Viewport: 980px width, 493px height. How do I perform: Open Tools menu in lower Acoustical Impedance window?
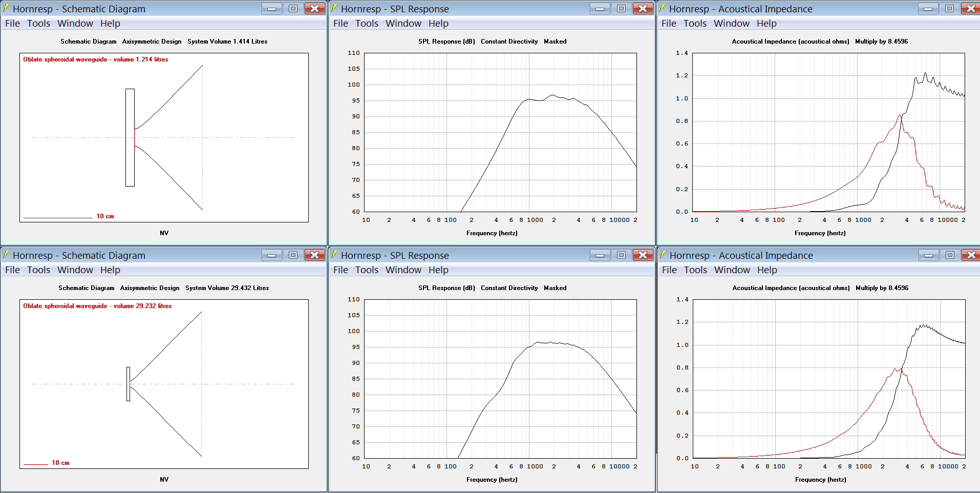pyautogui.click(x=695, y=270)
